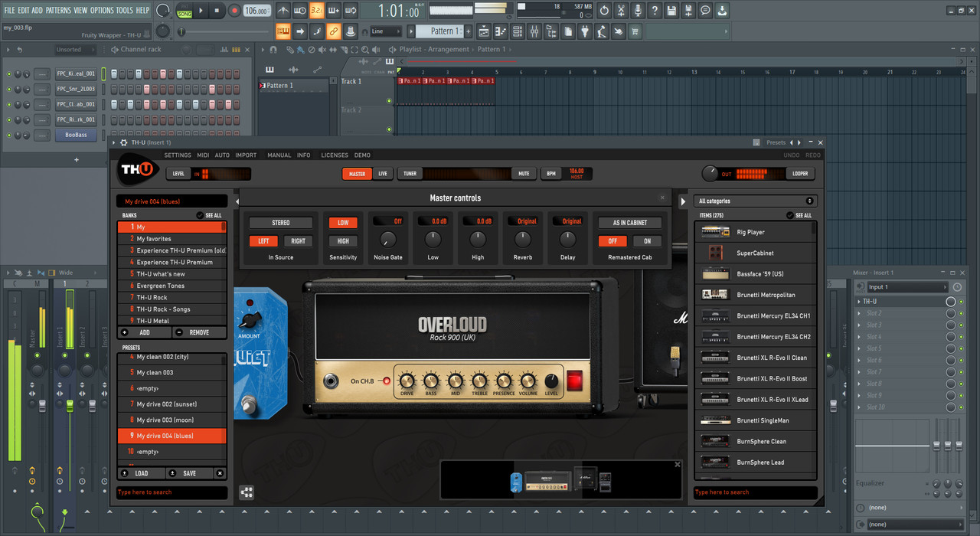Select preset My drive 003 (moon)
This screenshot has width=980, height=536.
[x=171, y=420]
